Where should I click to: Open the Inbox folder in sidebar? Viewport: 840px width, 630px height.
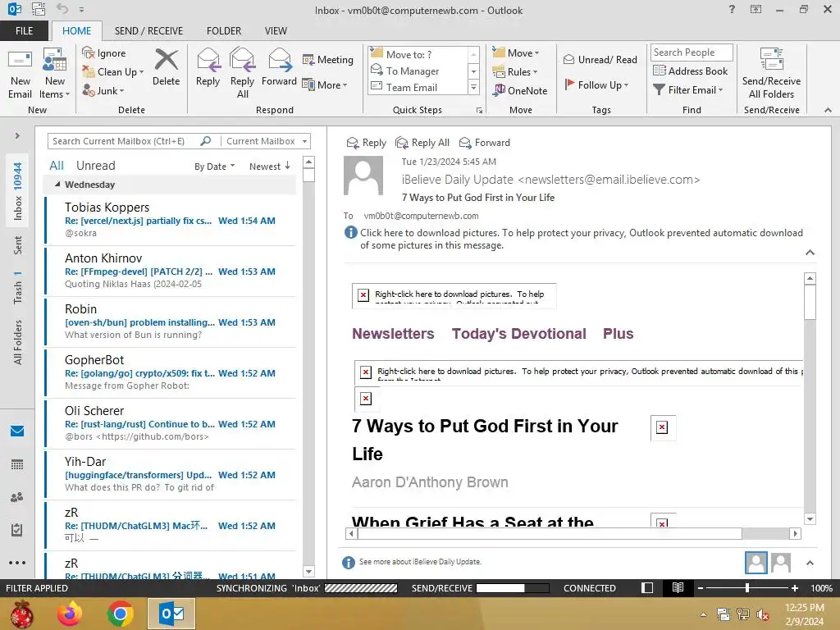coord(18,191)
